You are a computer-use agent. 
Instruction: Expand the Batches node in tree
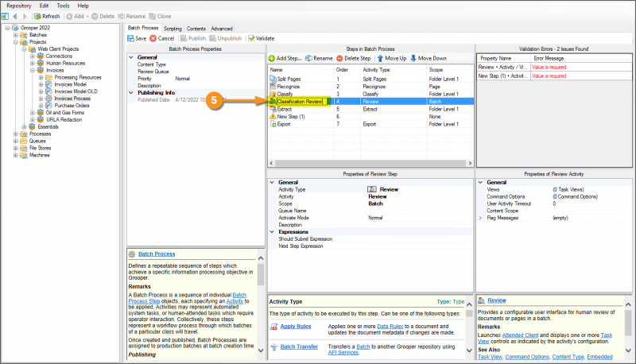(14, 35)
